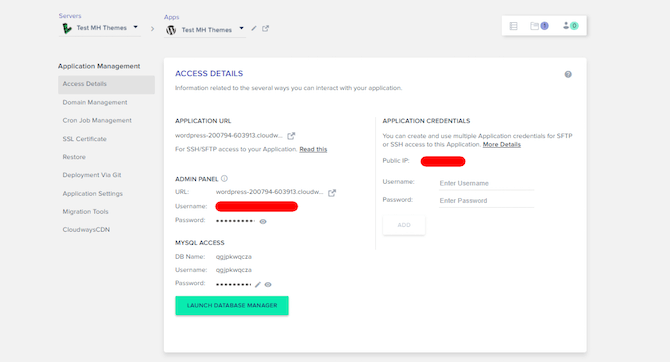Select the DB Name value qgjpkwqcza
This screenshot has height=362, width=670.
[234, 257]
